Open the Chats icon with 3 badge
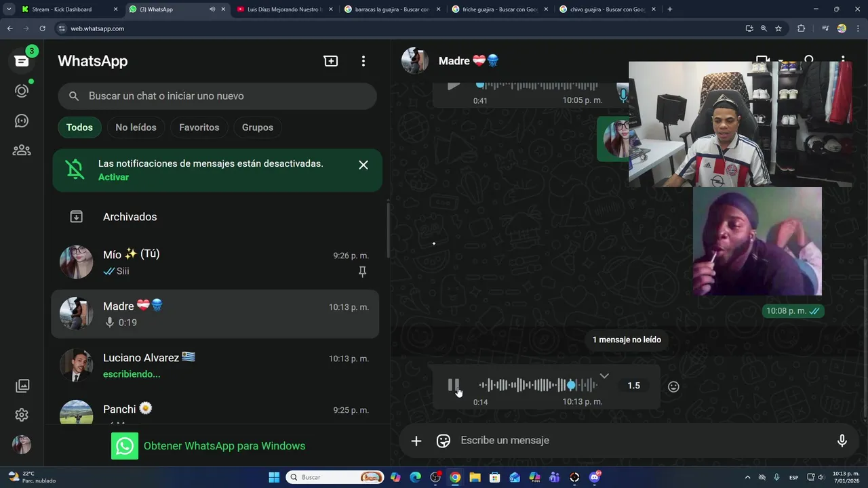 coord(22,61)
